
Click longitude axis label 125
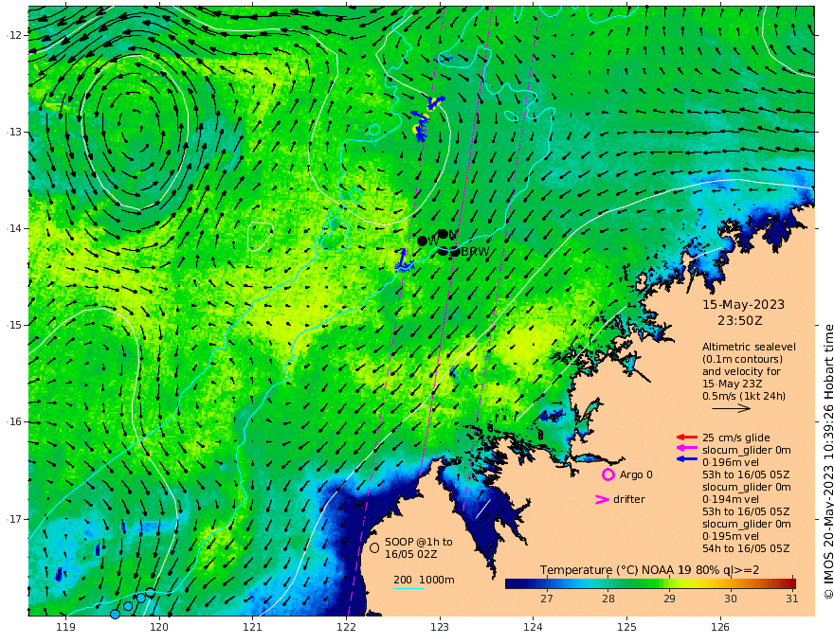(x=627, y=628)
